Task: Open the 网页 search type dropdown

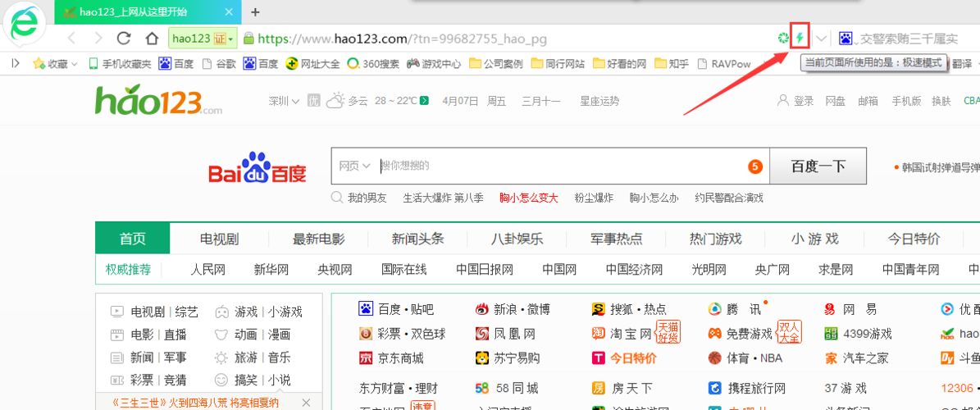Action: click(354, 166)
